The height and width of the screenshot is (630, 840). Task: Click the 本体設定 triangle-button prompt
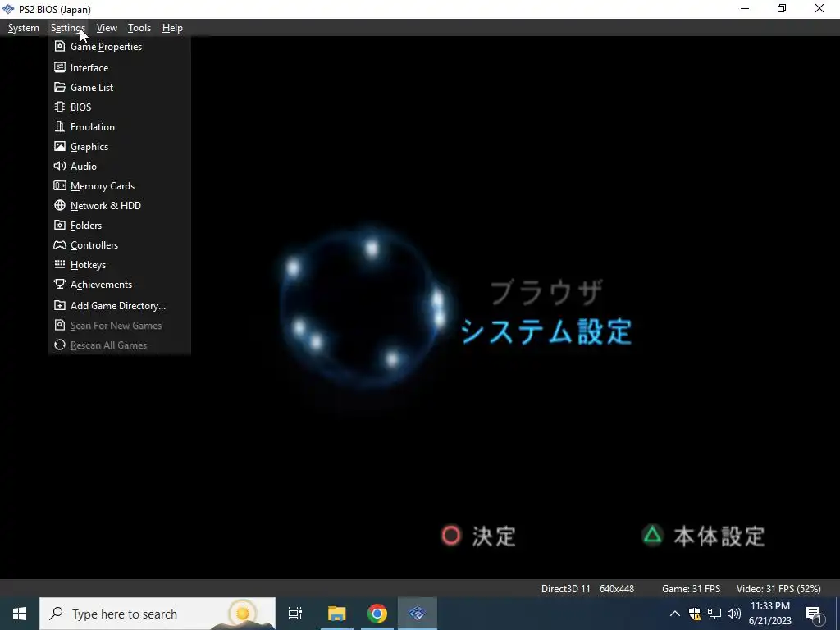click(703, 536)
